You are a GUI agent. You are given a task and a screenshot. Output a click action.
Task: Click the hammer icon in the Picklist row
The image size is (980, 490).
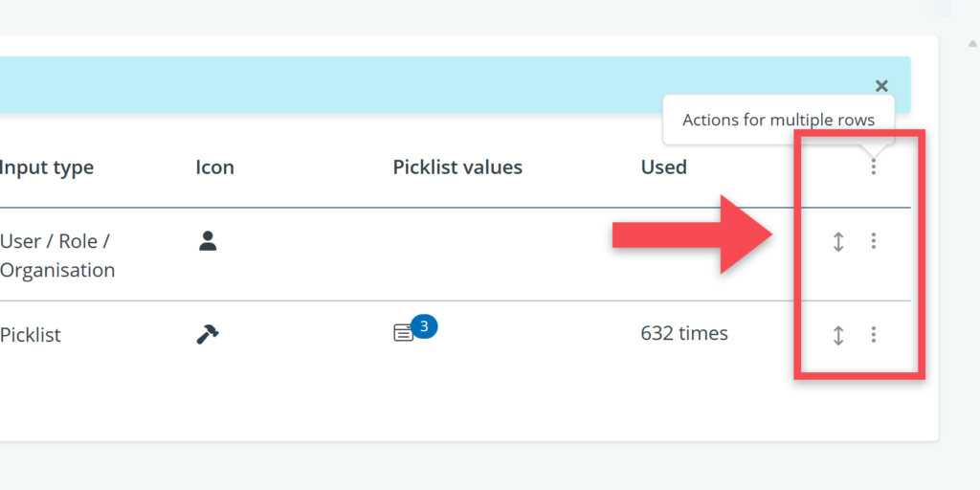point(208,334)
